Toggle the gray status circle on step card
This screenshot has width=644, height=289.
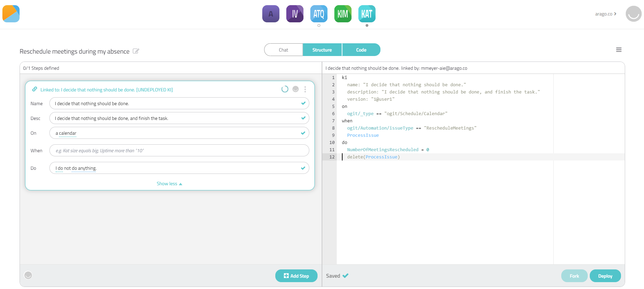[x=296, y=89]
